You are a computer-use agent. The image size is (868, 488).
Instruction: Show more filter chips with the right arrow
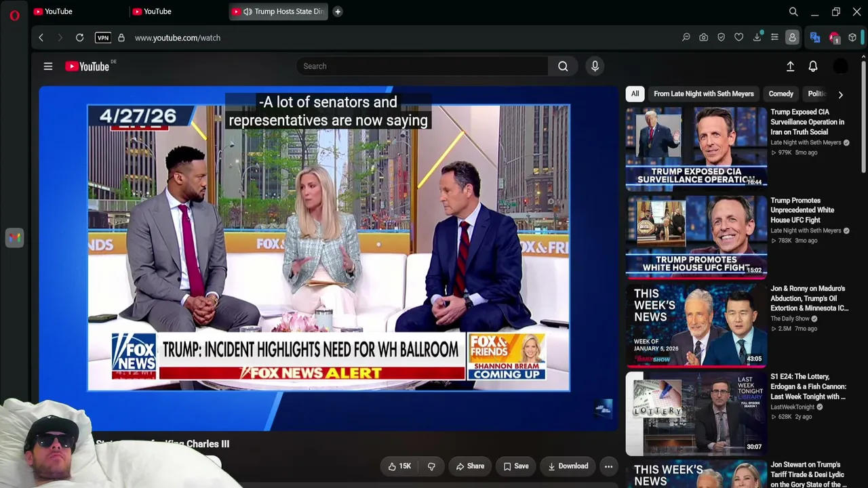[x=840, y=95]
